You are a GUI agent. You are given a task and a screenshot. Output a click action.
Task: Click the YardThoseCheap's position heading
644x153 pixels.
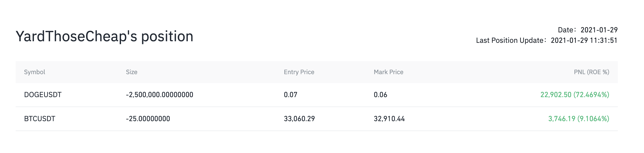(105, 36)
